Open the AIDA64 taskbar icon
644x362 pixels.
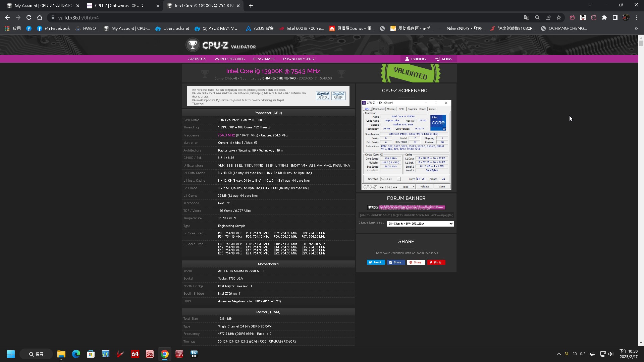pyautogui.click(x=135, y=354)
